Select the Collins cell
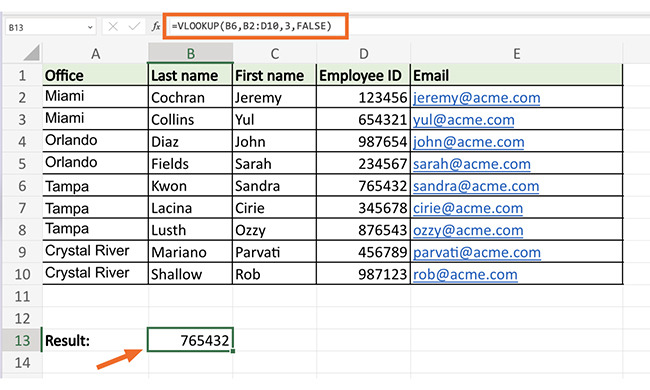650x390 pixels. [191, 119]
